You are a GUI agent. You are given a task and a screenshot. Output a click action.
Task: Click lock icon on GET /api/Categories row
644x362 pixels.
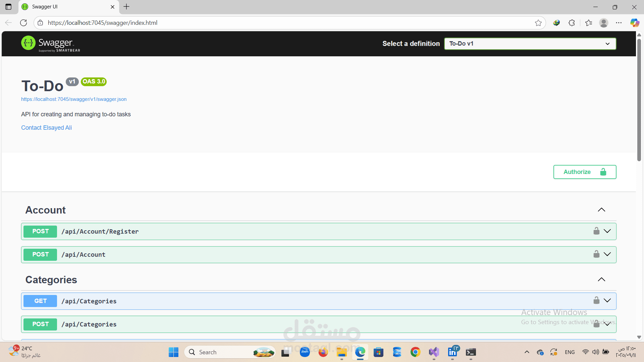596,300
